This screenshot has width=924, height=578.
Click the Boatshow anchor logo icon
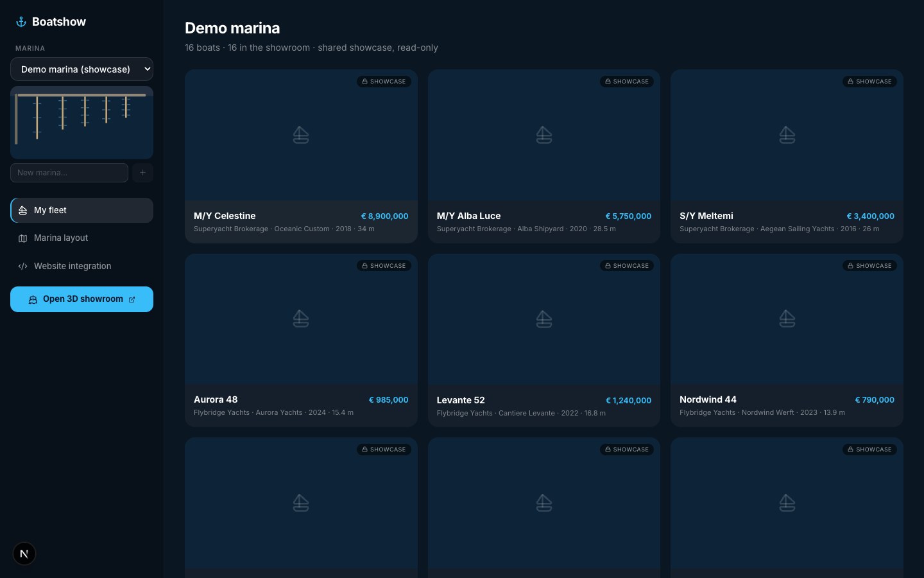pos(21,22)
